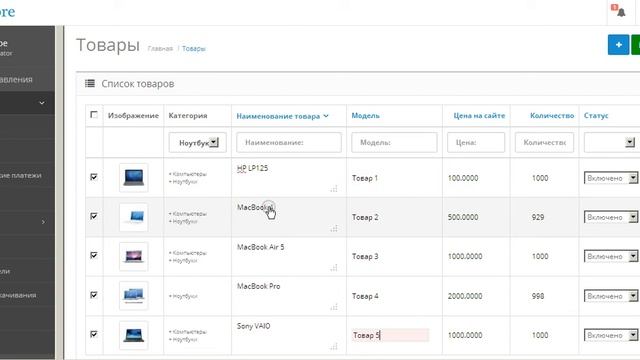Click the Товар 5 model edit field
The image size is (640, 360).
point(390,335)
